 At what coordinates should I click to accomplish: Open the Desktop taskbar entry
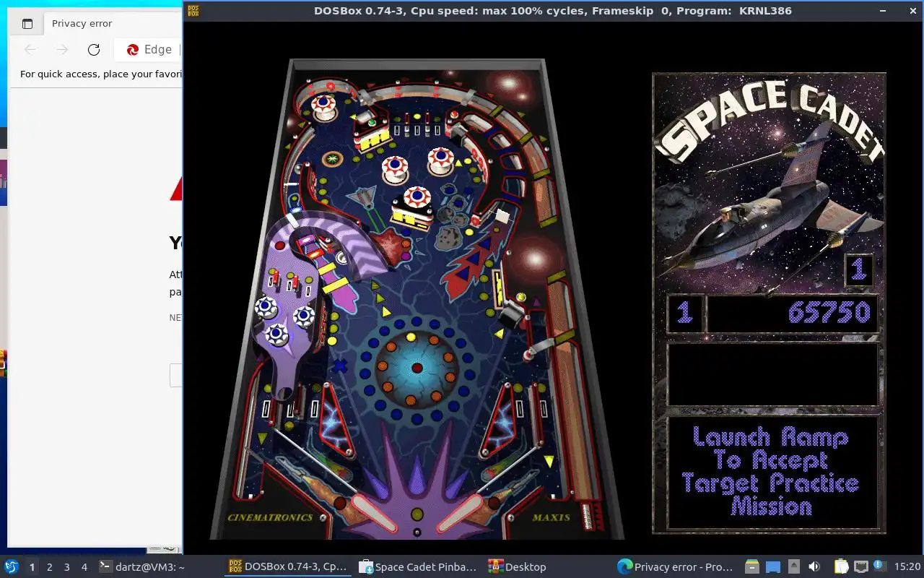518,566
